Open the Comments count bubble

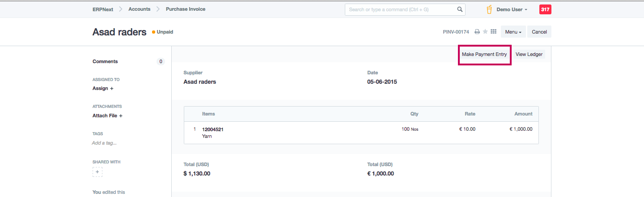[161, 61]
